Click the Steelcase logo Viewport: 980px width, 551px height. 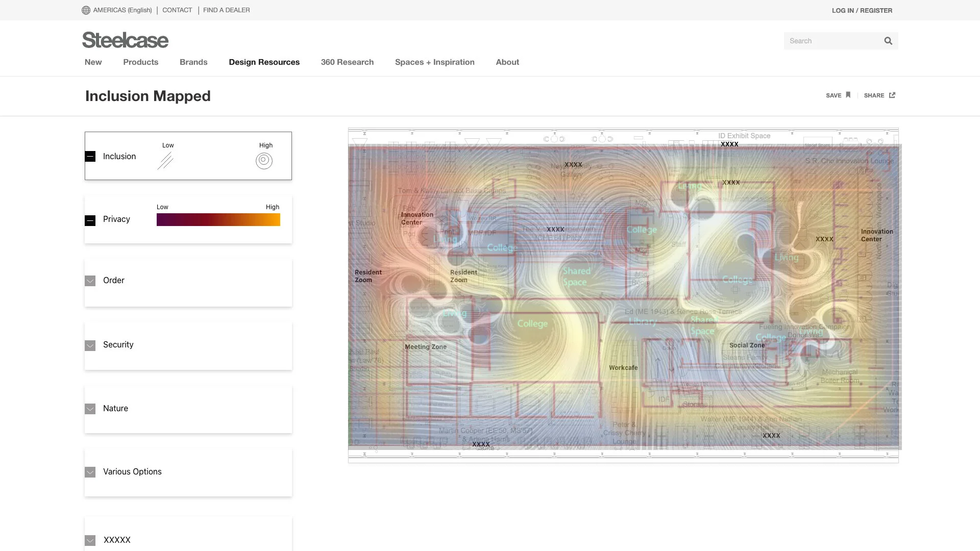click(125, 40)
